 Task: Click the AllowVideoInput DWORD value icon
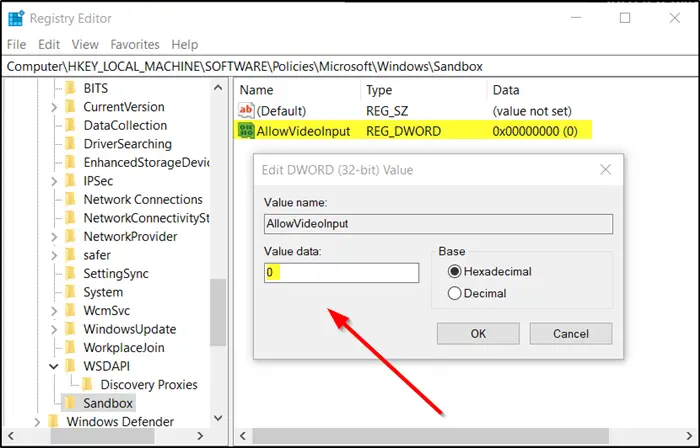coord(246,131)
